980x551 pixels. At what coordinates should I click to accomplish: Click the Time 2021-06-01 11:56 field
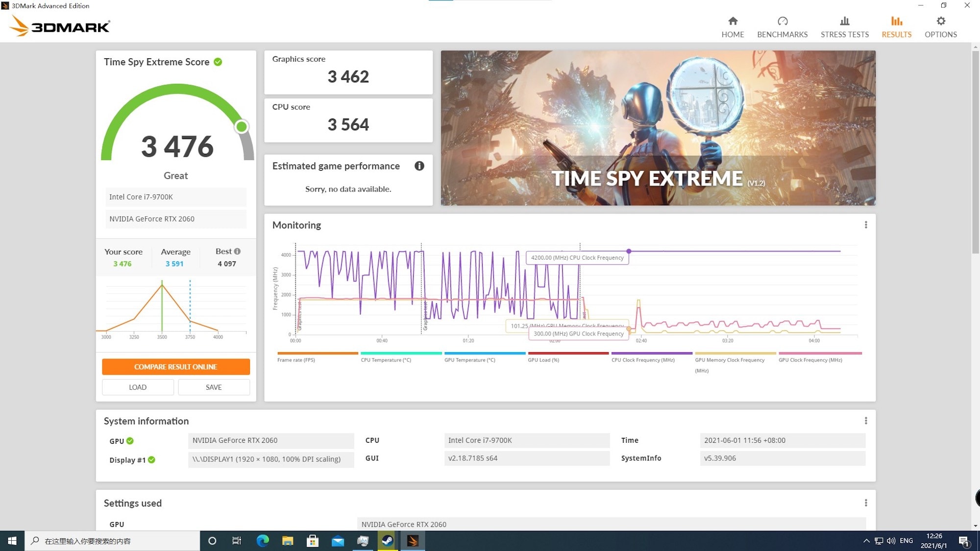783,440
